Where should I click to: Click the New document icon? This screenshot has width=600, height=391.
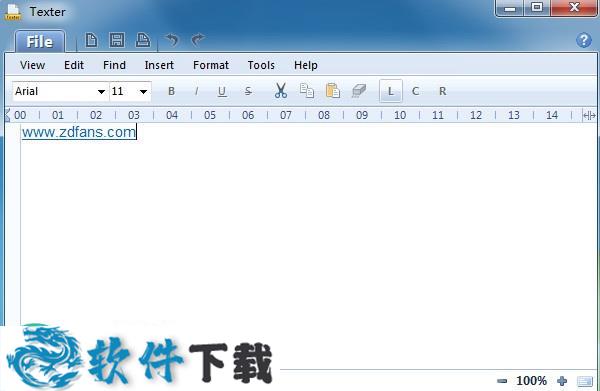click(91, 40)
